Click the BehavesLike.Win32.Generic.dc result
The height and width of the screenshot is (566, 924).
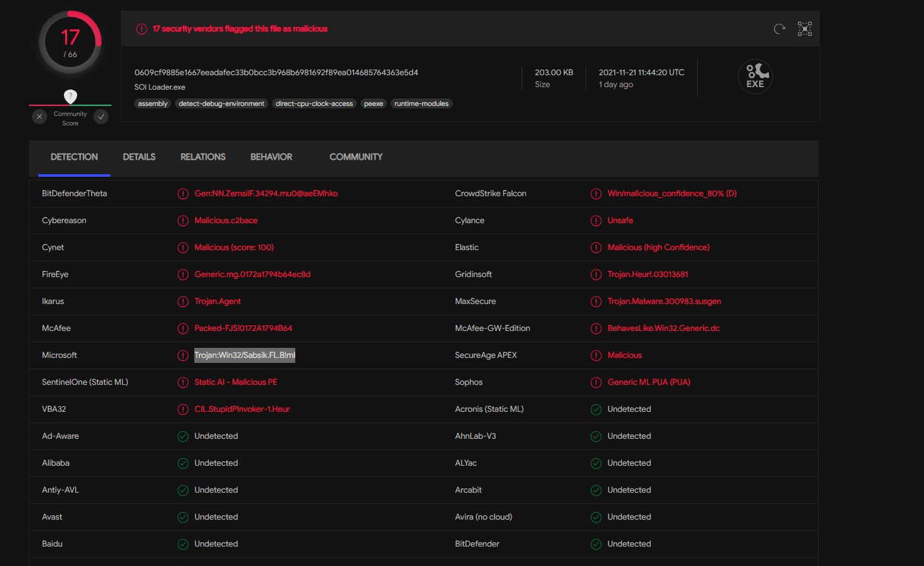(x=663, y=328)
